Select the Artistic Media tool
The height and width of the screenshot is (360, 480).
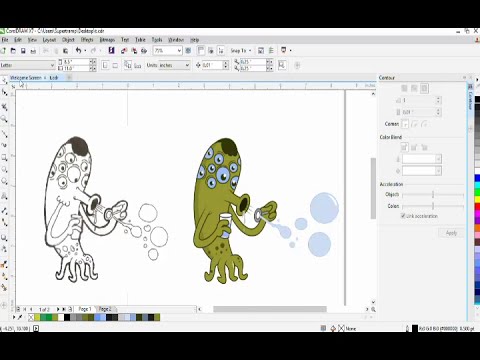pos(4,146)
